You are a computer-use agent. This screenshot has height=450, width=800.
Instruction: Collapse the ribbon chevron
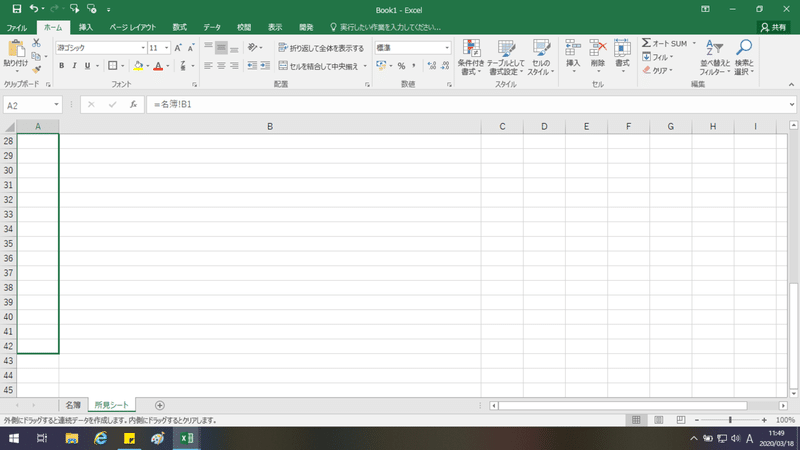click(791, 85)
